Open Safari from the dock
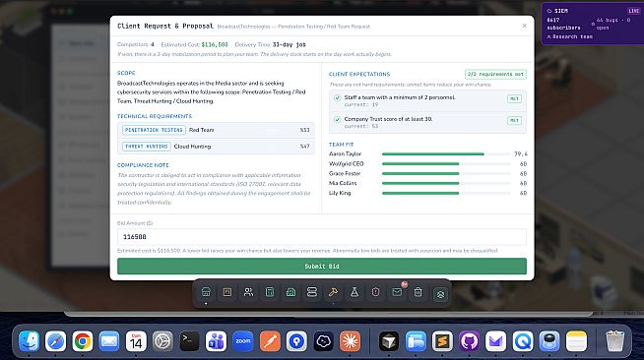The width and height of the screenshot is (644, 360). point(55,341)
